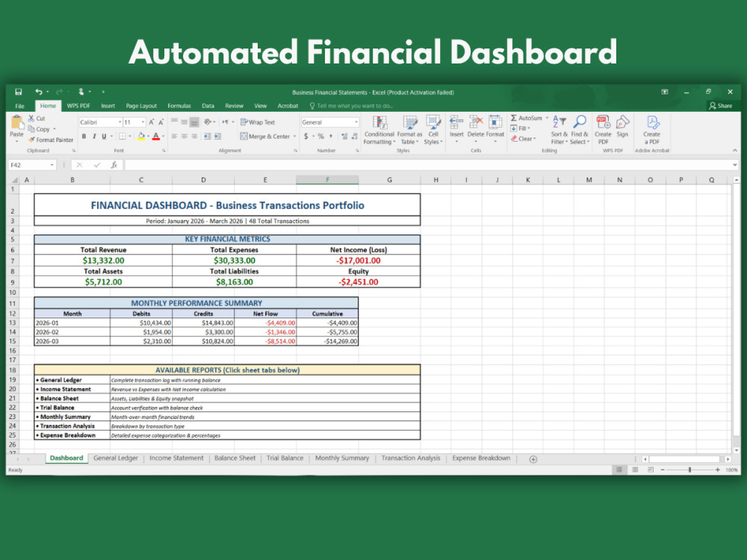Apply percent style format
747x560 pixels.
click(321, 137)
